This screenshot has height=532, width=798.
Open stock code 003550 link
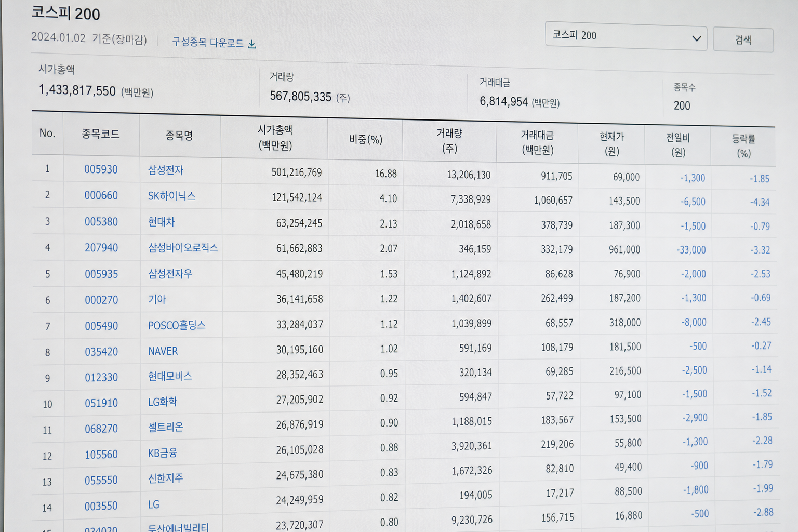coord(101,506)
